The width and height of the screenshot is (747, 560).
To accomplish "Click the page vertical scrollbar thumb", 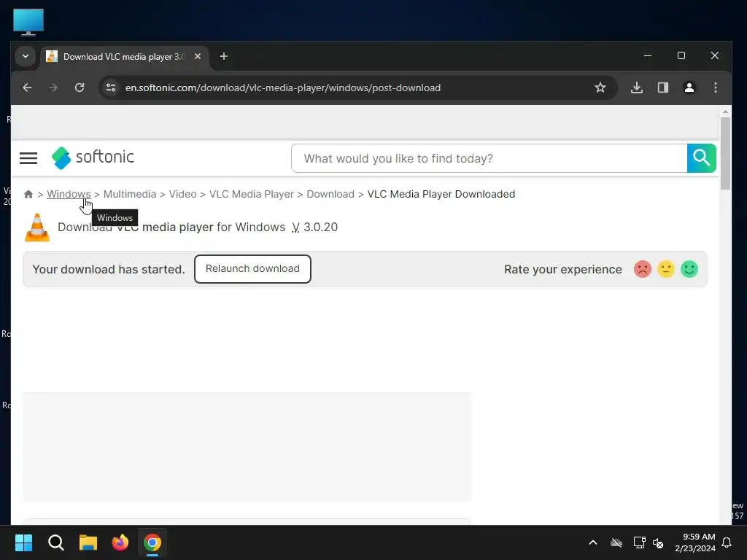I will 725,153.
